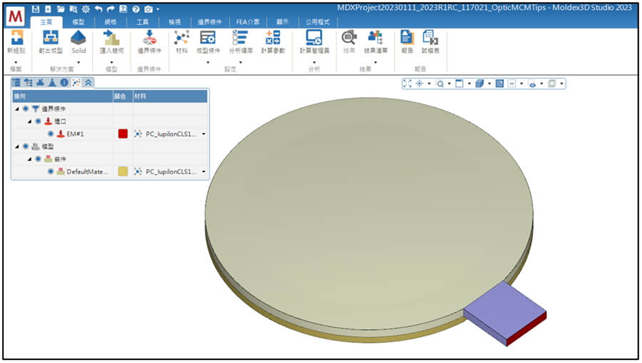Toggle visibility dot of DefaultMate item
The height and width of the screenshot is (363, 642).
tap(50, 171)
